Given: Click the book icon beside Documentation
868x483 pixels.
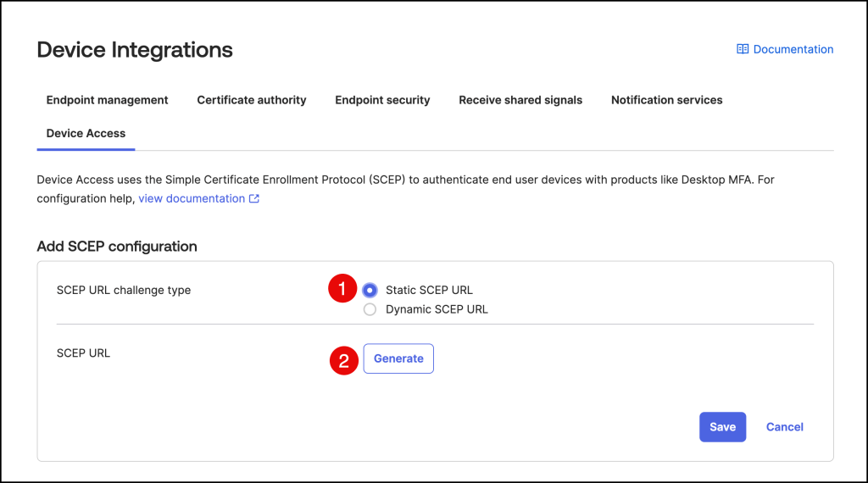Looking at the screenshot, I should 743,49.
